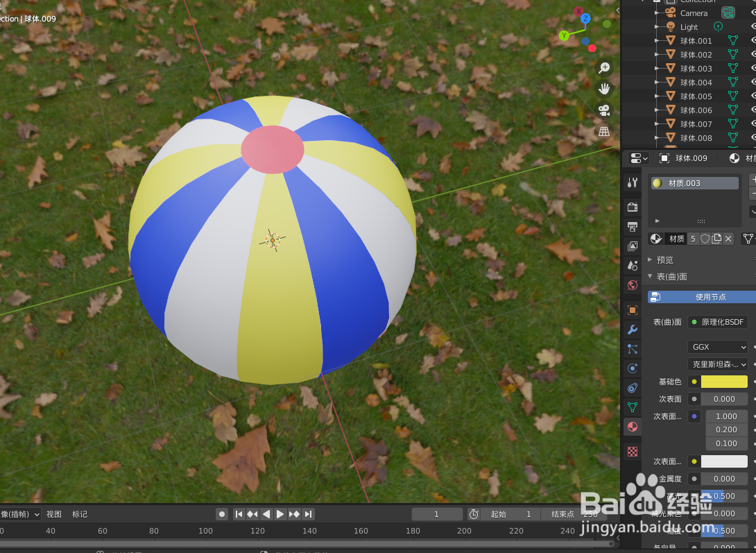The width and height of the screenshot is (756, 553).
Task: Click the zoom magnifier icon in viewport
Action: tap(604, 67)
